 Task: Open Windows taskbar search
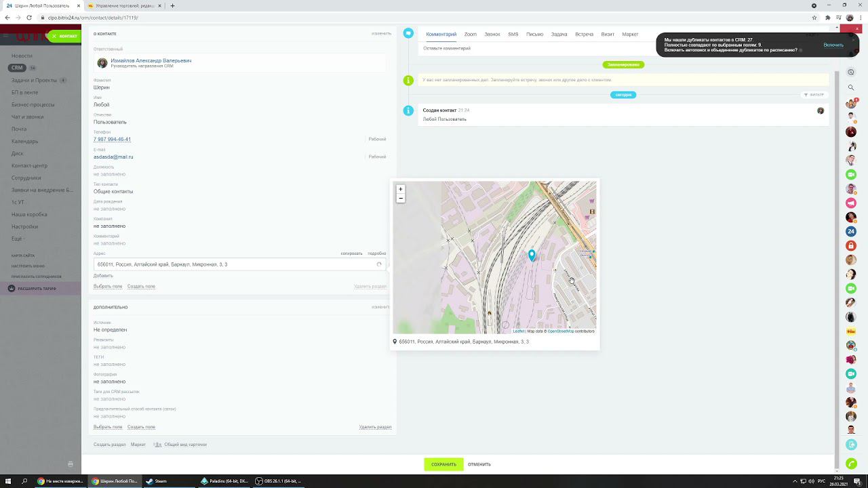click(24, 481)
